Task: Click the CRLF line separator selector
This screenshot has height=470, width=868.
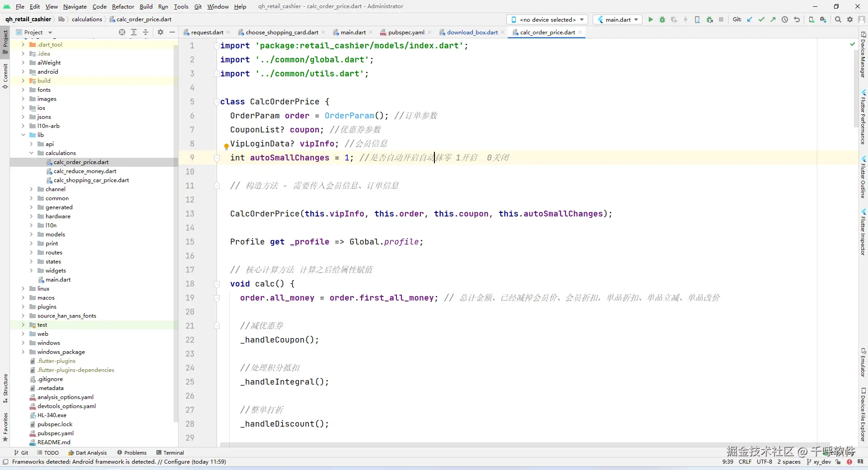Action: click(x=745, y=462)
